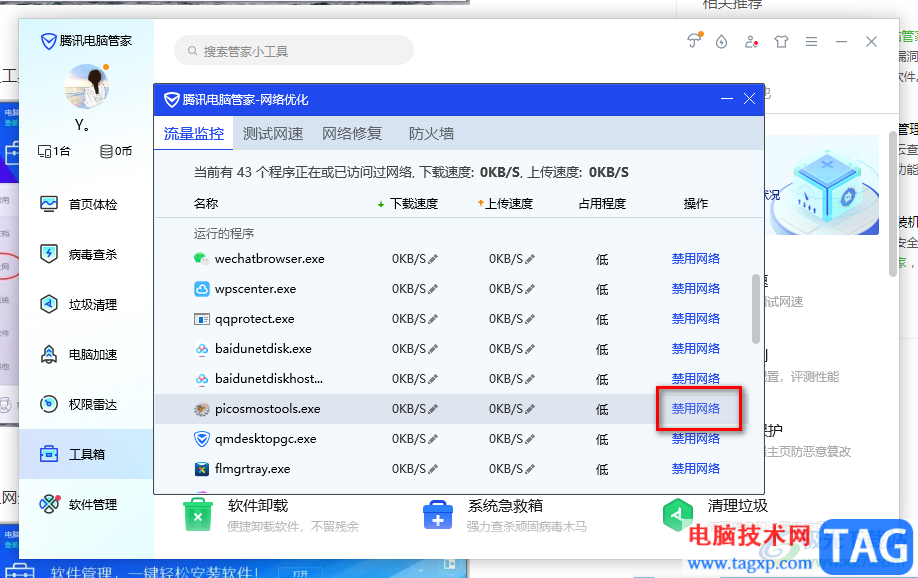The height and width of the screenshot is (578, 918).
Task: Click the user feedback icon in top bar
Action: click(x=751, y=42)
